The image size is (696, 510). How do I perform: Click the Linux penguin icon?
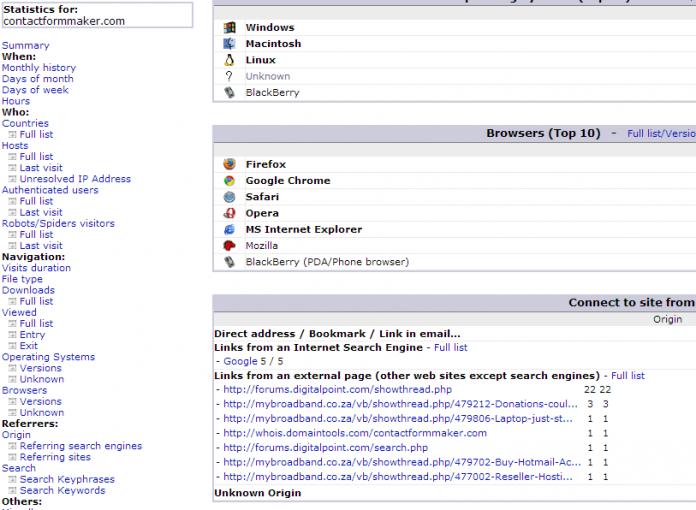(x=229, y=60)
